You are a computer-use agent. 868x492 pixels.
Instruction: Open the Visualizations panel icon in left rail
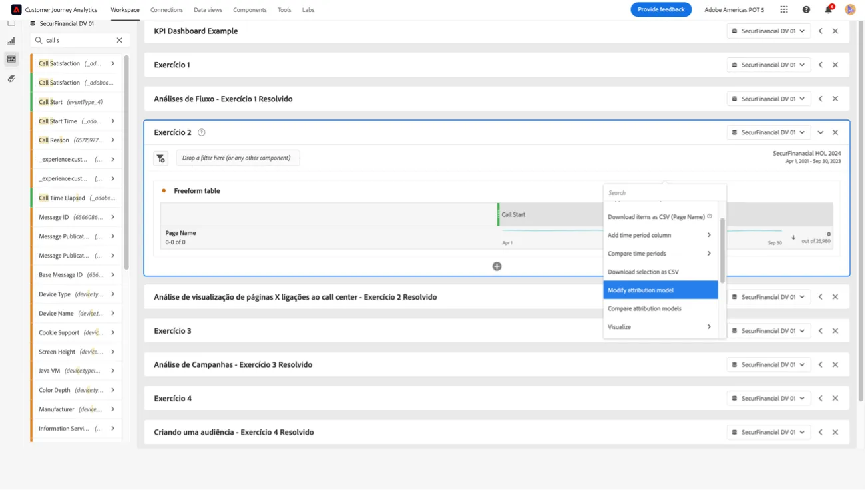(x=11, y=41)
